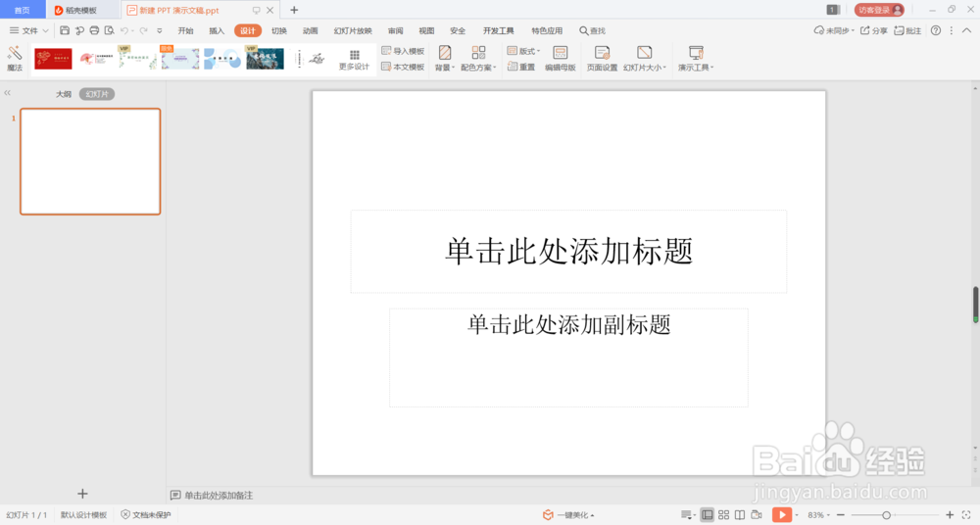Open the 83% zoom dropdown
980x525 pixels.
(x=818, y=514)
